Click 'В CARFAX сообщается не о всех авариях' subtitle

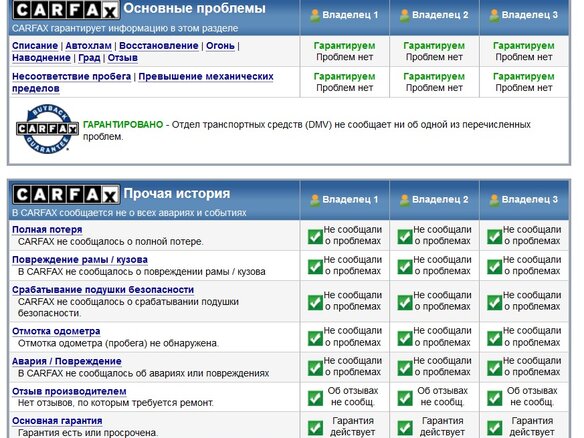tap(129, 213)
